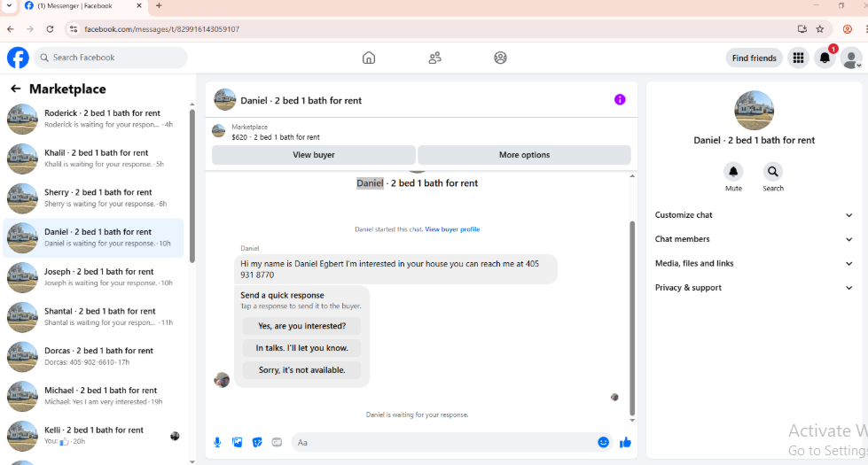Go back with Marketplace back arrow

click(15, 89)
